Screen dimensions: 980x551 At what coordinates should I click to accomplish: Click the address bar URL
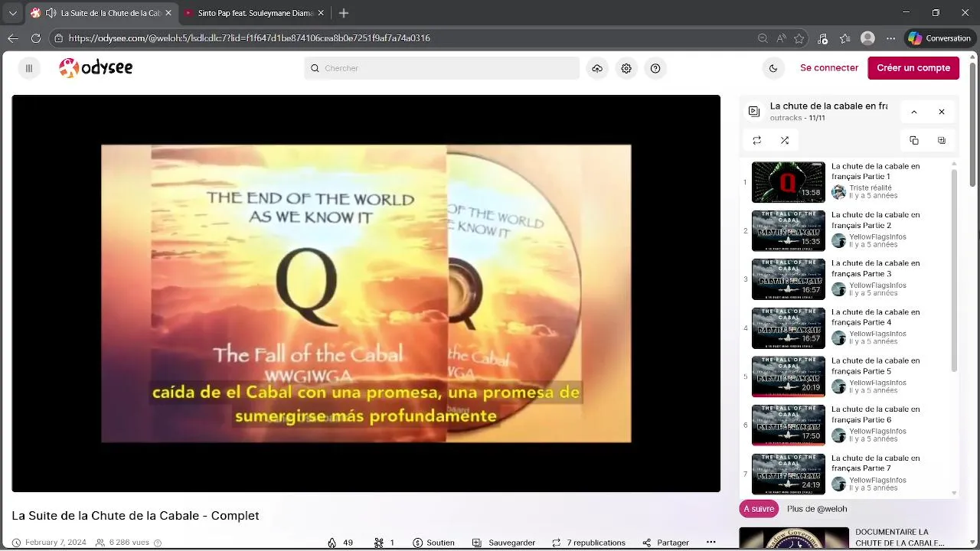coord(249,37)
